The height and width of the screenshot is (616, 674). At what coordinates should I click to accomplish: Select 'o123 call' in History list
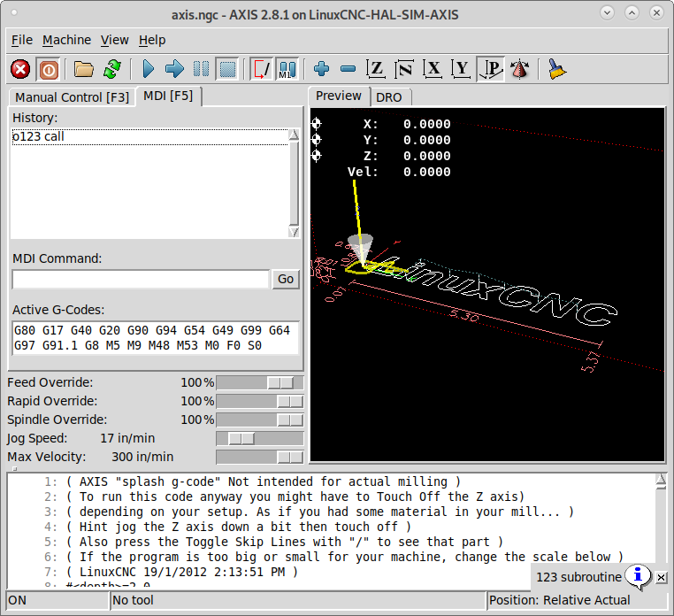tap(149, 137)
